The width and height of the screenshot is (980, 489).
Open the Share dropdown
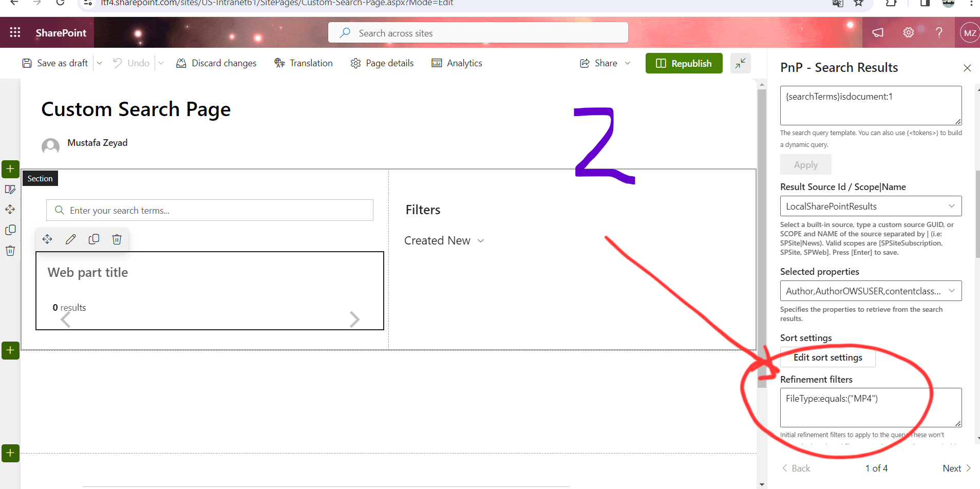pos(605,63)
